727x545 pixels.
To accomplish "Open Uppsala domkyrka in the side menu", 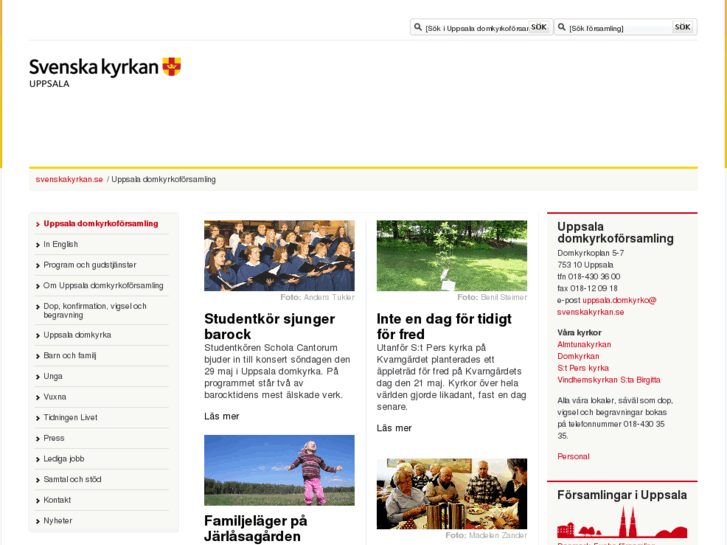I will point(77,335).
